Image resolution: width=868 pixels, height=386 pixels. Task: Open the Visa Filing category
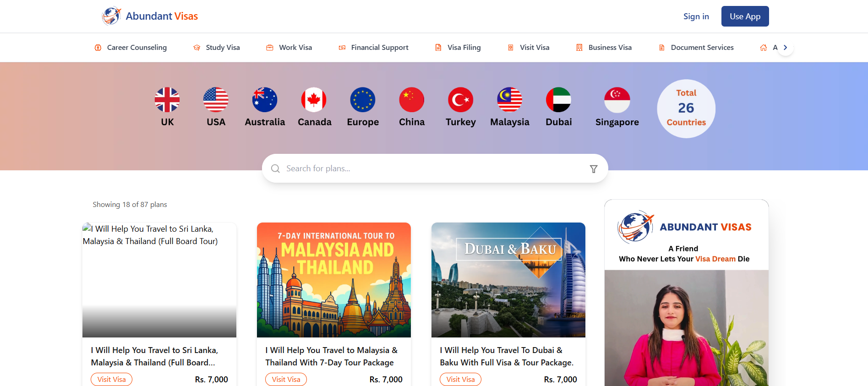458,48
